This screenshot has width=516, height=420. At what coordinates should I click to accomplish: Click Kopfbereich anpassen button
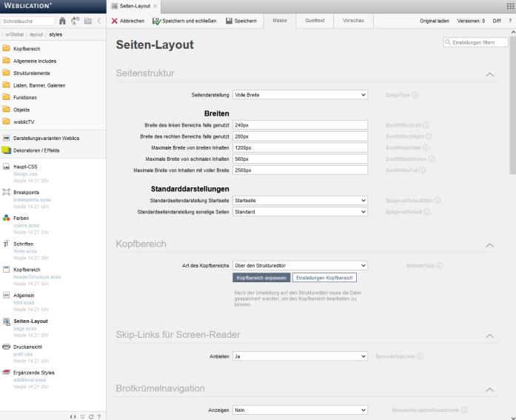pos(261,278)
